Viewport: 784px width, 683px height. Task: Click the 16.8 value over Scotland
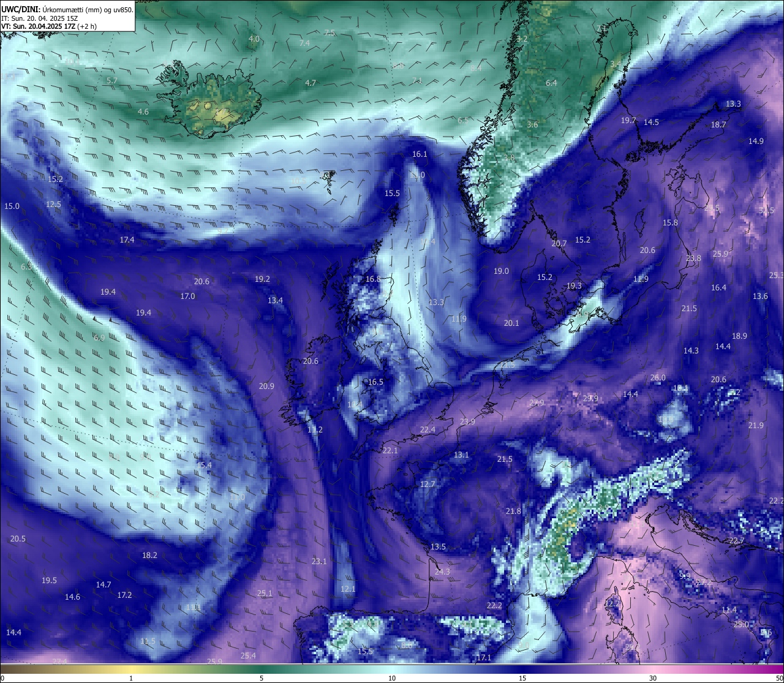click(x=372, y=279)
